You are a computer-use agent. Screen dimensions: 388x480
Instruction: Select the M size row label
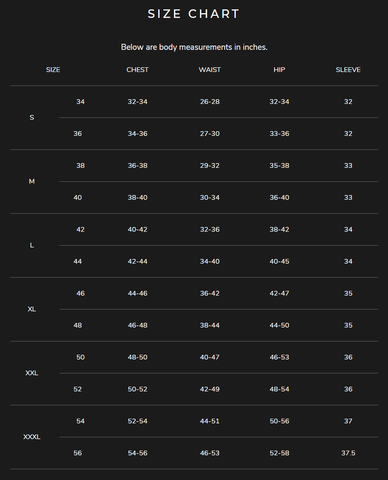tap(32, 181)
